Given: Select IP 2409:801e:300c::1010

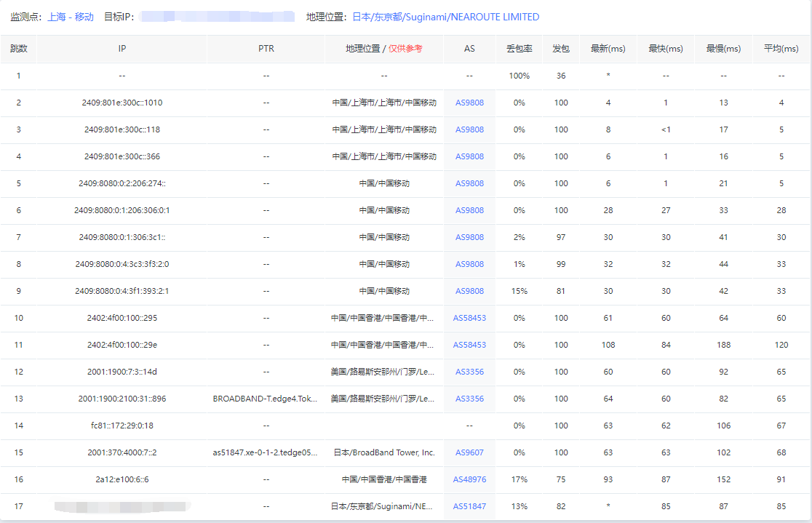Looking at the screenshot, I should point(122,103).
